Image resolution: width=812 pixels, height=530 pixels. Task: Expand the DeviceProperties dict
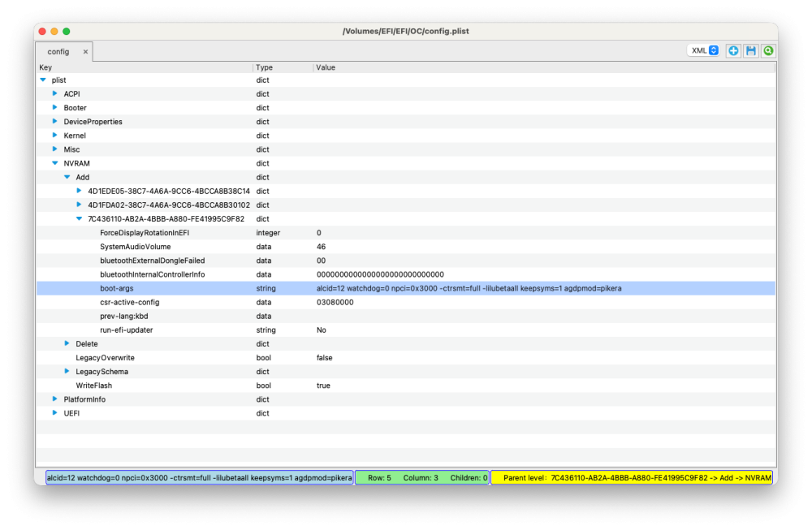(x=55, y=122)
